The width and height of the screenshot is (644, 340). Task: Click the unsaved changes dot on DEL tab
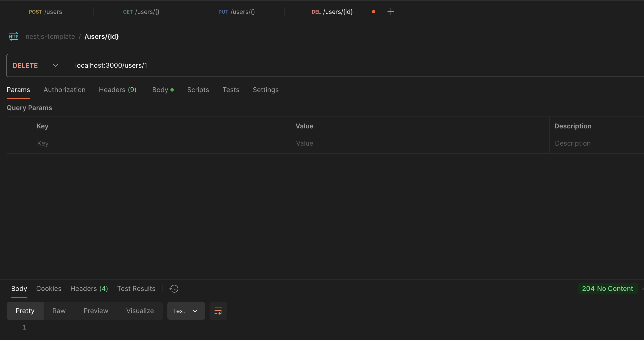[x=374, y=12]
